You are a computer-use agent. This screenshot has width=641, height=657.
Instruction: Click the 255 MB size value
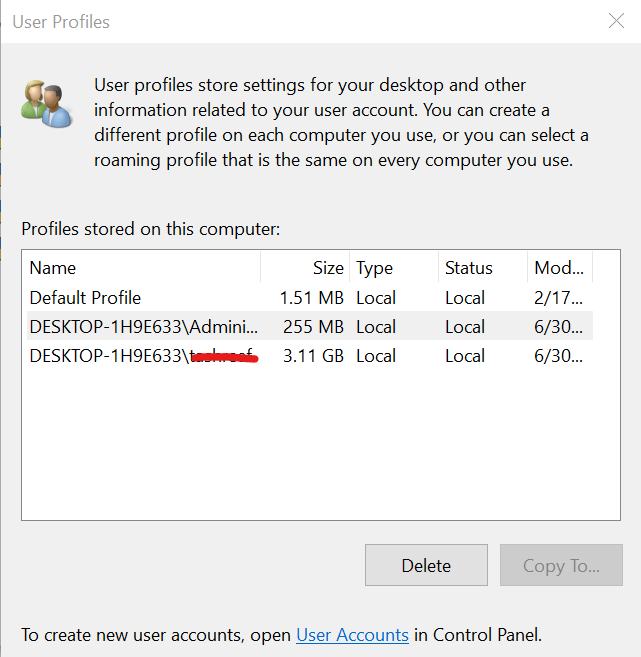313,327
